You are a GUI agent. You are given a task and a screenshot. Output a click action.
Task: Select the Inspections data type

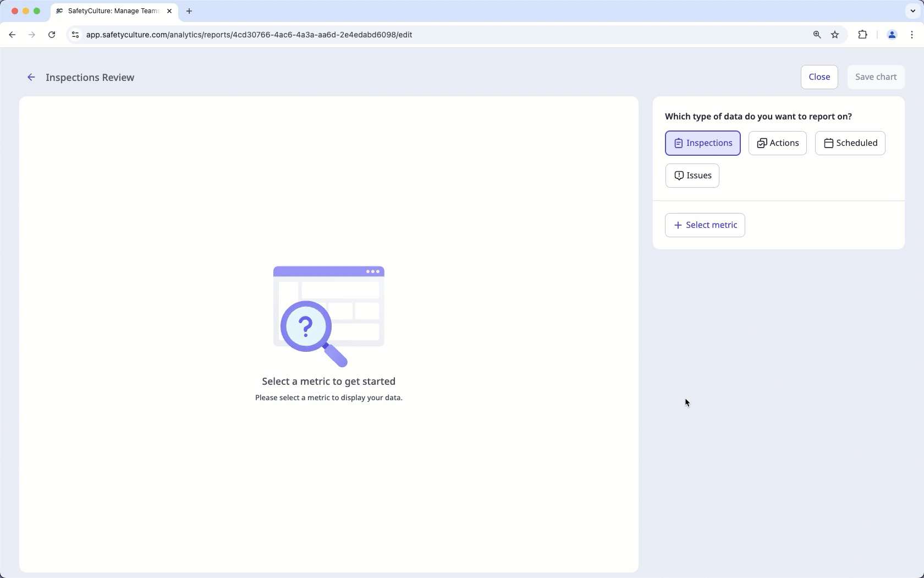703,143
